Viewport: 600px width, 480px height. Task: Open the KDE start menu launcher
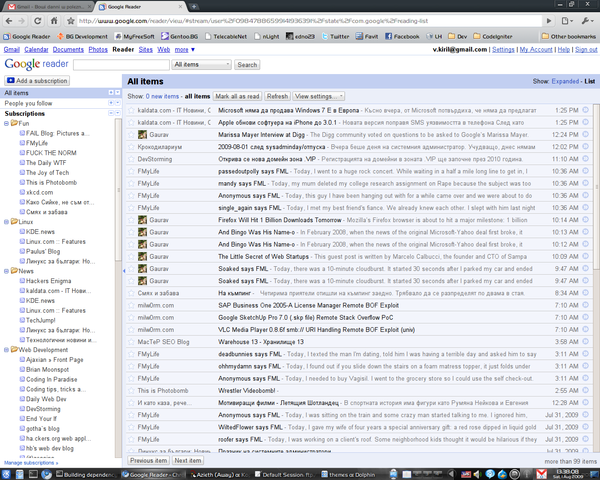(x=7, y=475)
